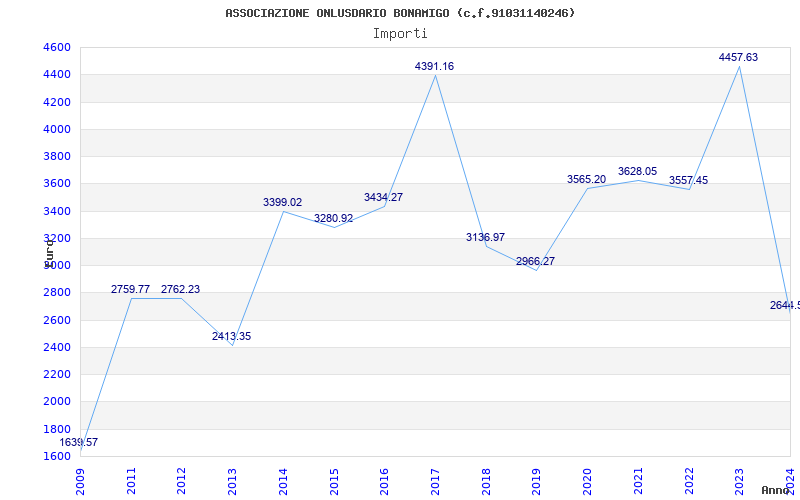Image resolution: width=800 pixels, height=500 pixels.
Task: Click y-axis tick 4000
Action: (x=58, y=129)
